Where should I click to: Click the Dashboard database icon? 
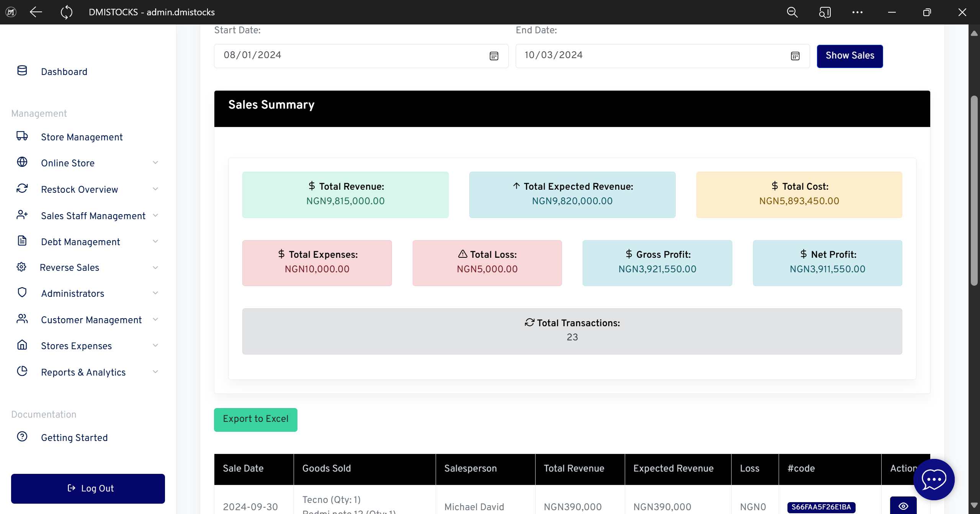click(x=22, y=71)
